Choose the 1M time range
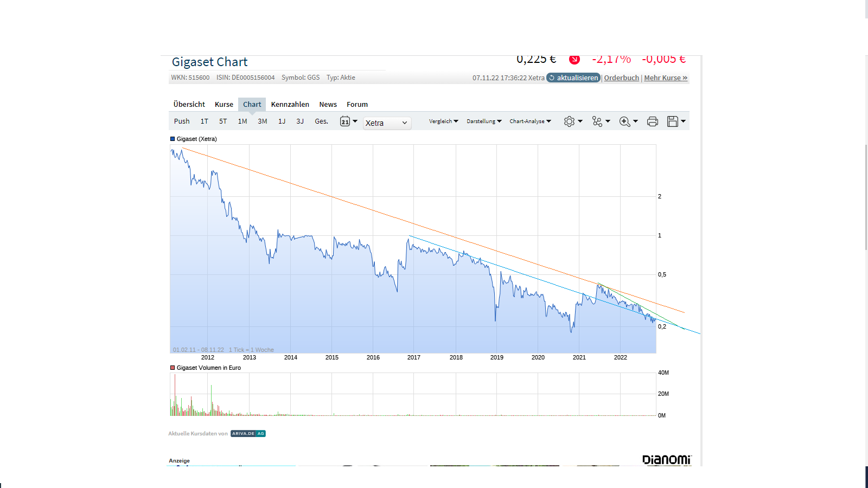Viewport: 868px width, 488px height. point(242,121)
